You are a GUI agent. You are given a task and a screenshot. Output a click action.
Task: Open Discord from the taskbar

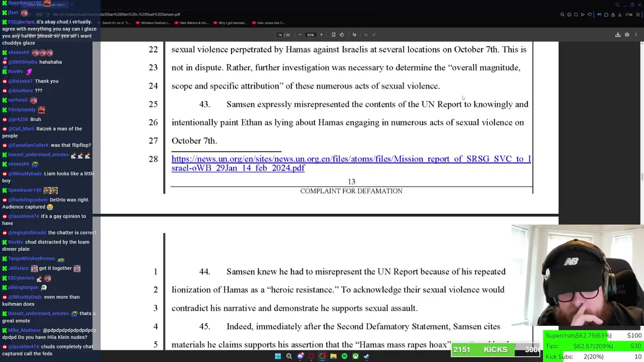(300, 356)
